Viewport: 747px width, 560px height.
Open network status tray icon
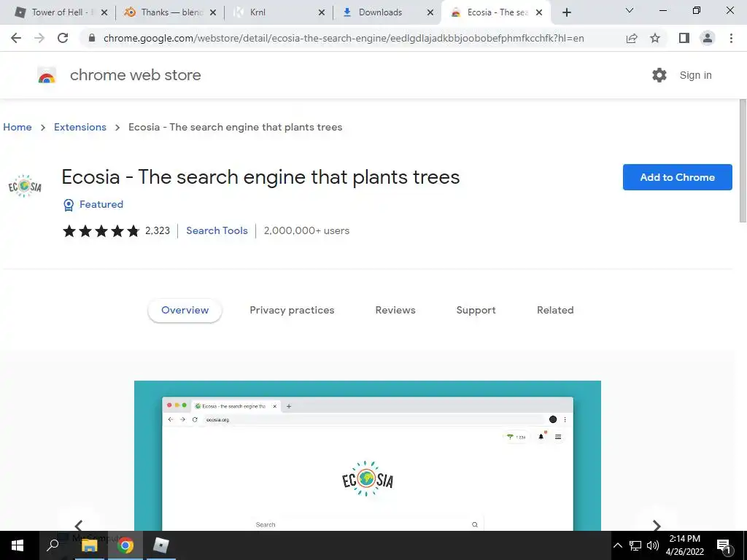(x=635, y=545)
